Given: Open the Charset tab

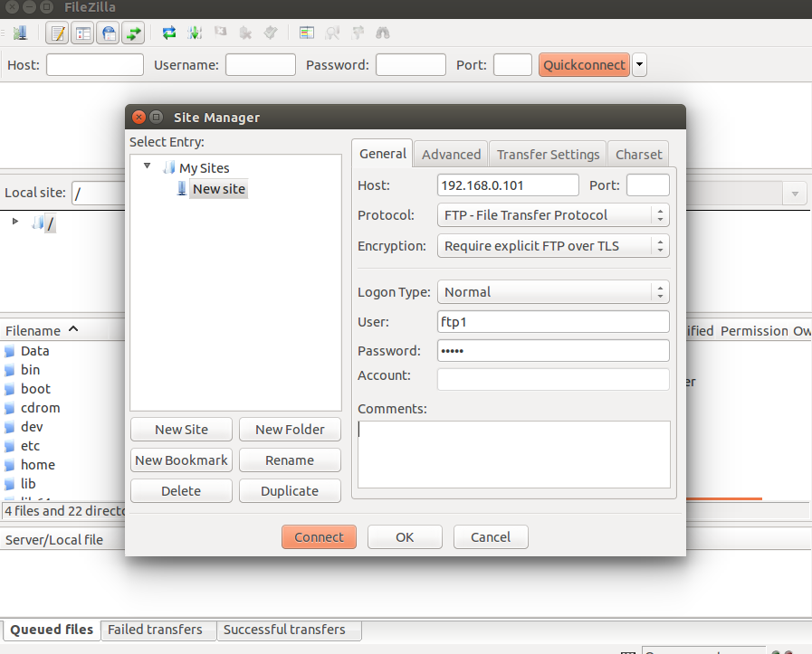Looking at the screenshot, I should point(638,154).
